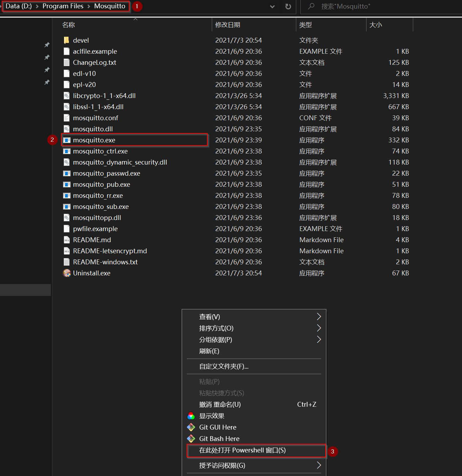Click the epl-v20 file icon

67,85
